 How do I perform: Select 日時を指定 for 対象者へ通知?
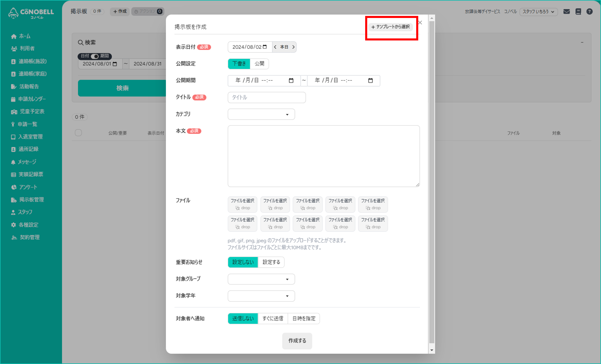click(304, 318)
